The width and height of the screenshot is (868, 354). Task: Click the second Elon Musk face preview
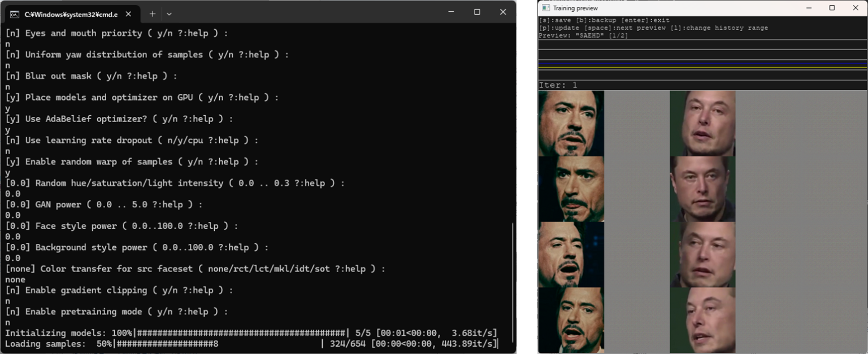(x=702, y=189)
